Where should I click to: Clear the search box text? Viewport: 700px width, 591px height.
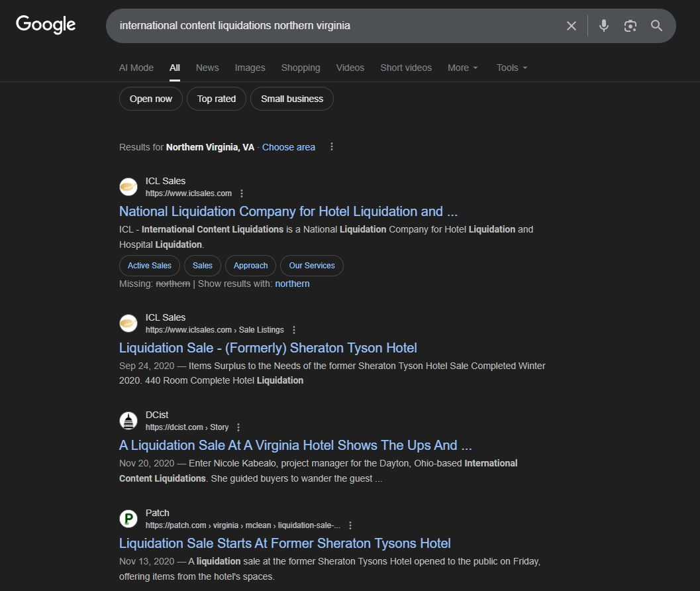[x=571, y=26]
